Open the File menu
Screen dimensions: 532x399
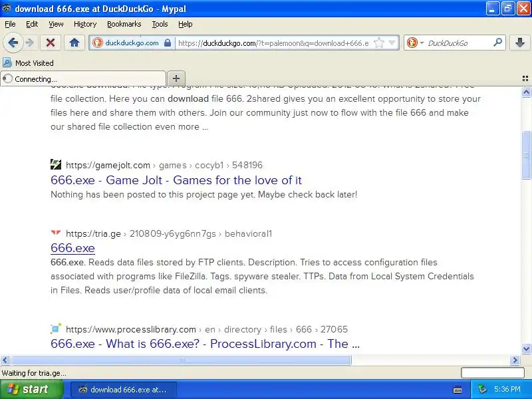(x=10, y=24)
